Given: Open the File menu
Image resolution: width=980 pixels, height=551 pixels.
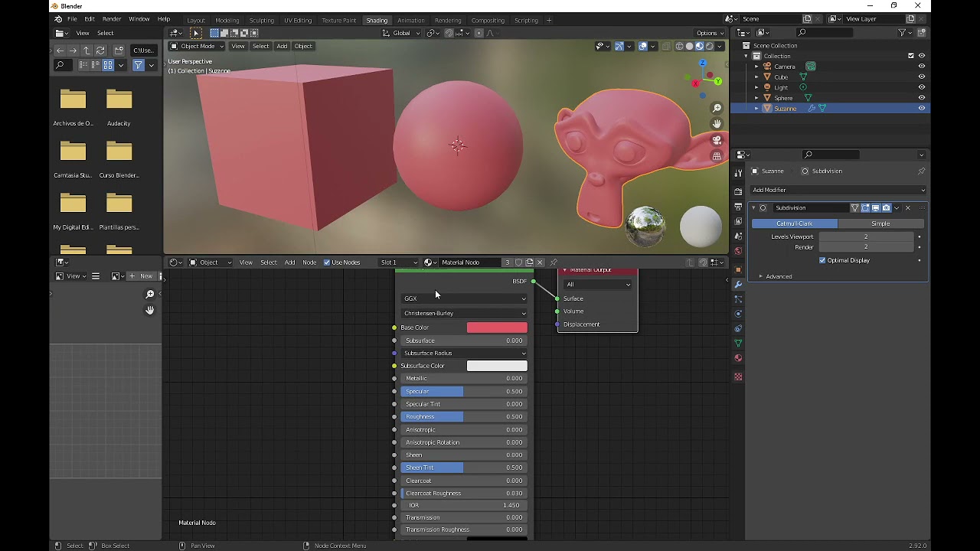Looking at the screenshot, I should pos(72,18).
